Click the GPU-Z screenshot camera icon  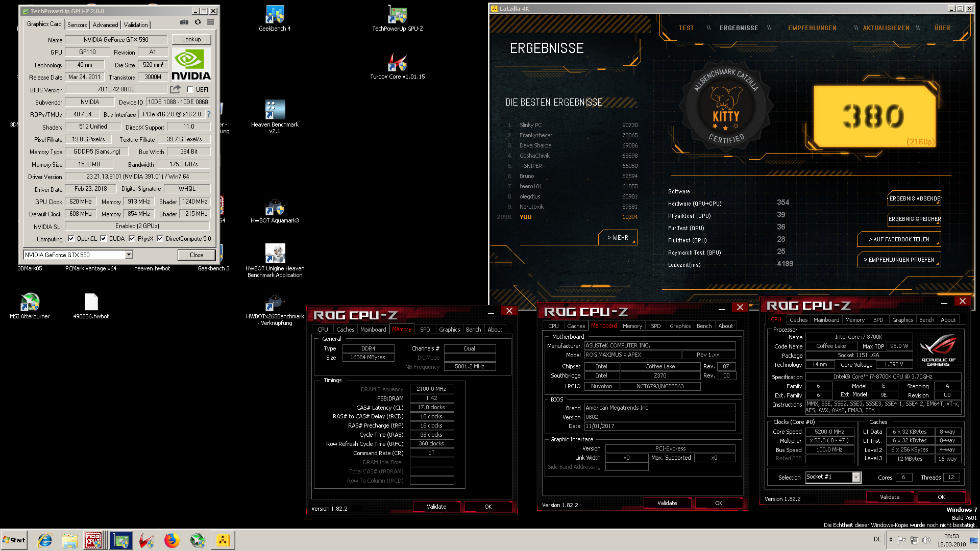click(184, 22)
